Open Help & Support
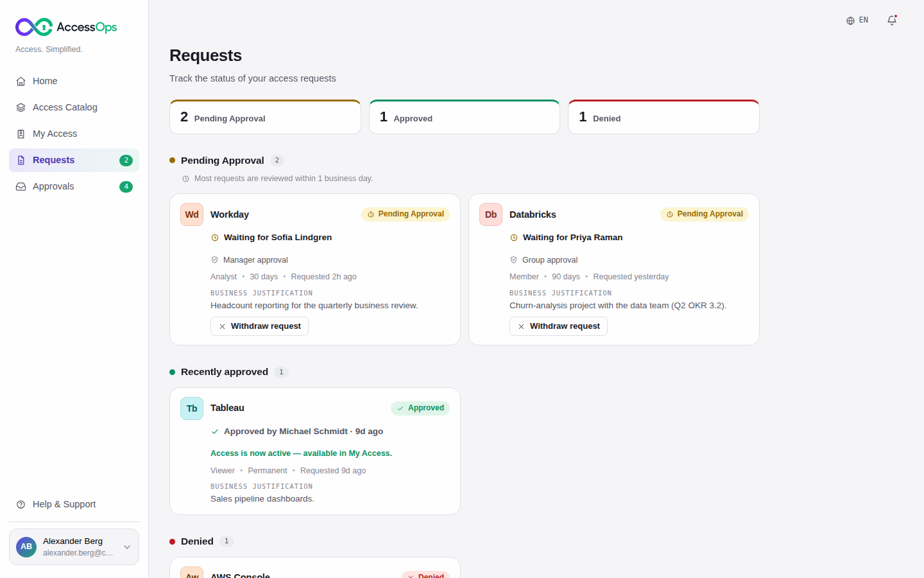The width and height of the screenshot is (924, 578). (74, 504)
